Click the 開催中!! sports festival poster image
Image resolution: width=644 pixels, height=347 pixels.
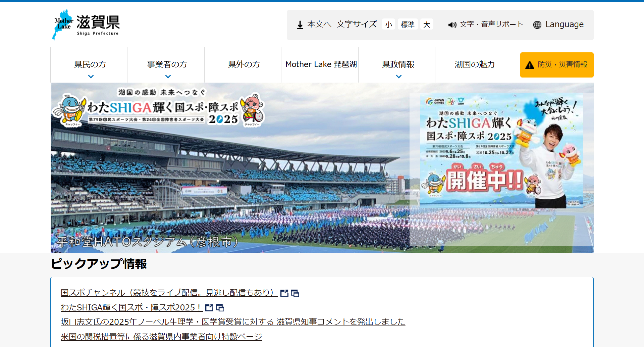click(501, 150)
